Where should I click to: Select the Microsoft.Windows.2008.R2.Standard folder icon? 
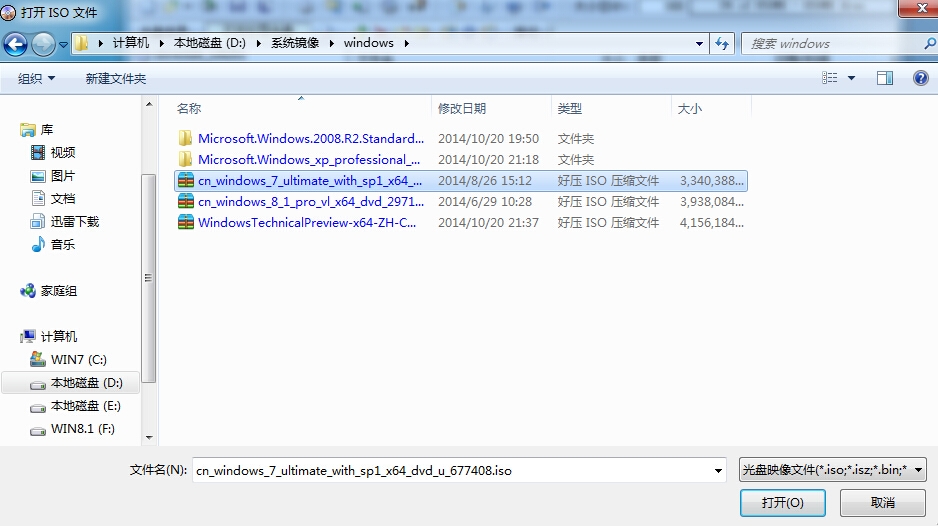click(185, 138)
